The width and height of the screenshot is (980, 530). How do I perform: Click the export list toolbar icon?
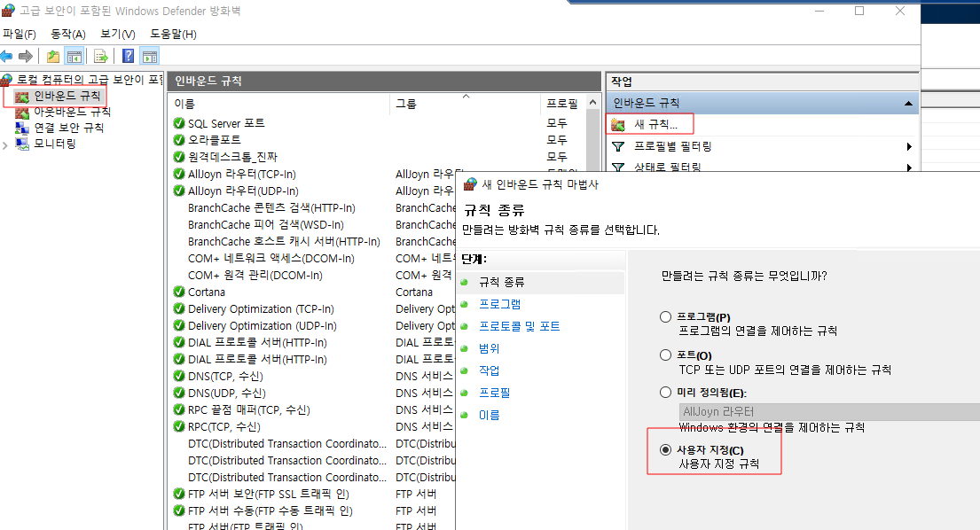click(100, 57)
